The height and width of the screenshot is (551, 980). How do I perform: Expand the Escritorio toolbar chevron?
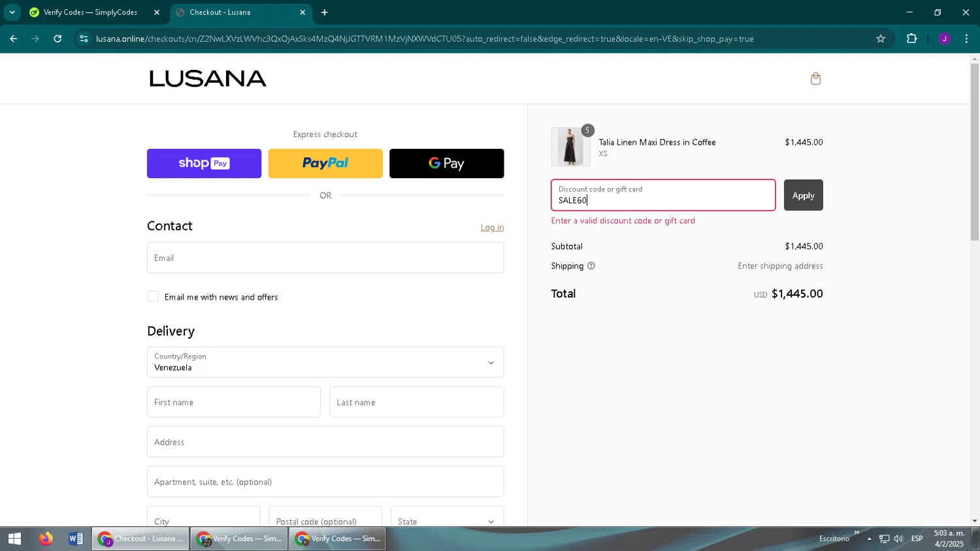coord(857,533)
